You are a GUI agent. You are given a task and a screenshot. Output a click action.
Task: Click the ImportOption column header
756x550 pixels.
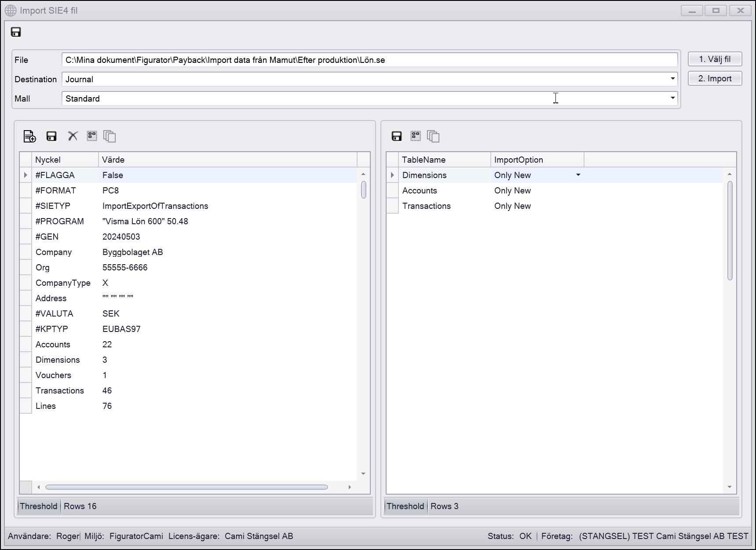[x=537, y=160]
